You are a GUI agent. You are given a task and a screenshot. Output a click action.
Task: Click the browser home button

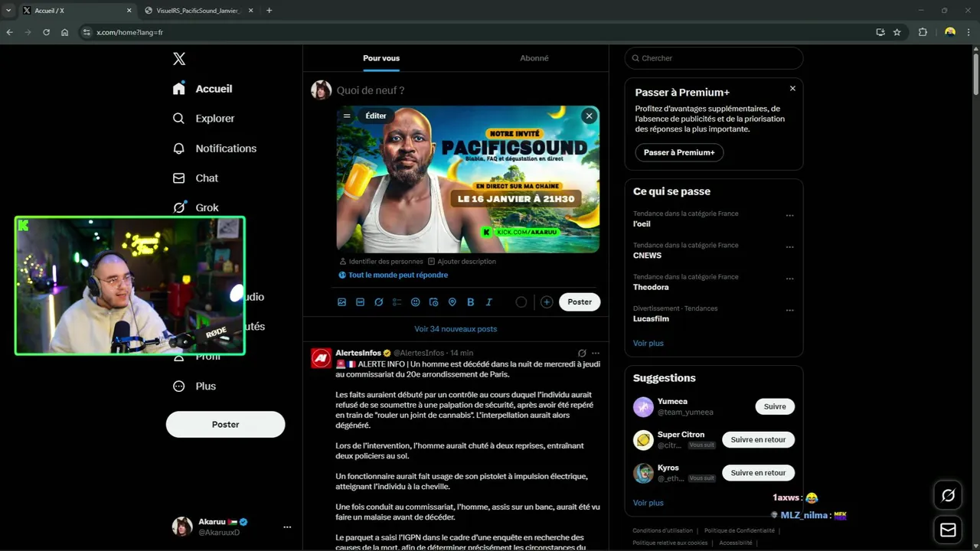pos(64,32)
